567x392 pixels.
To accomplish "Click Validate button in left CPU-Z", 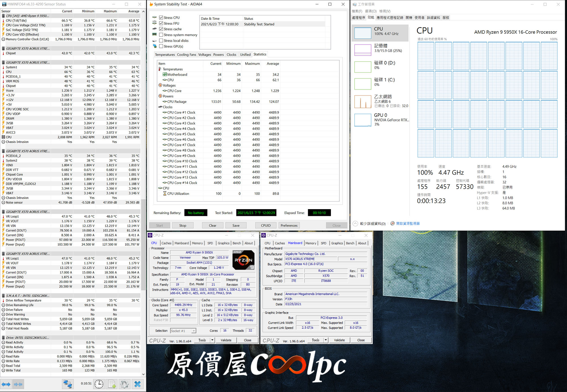I will (226, 340).
